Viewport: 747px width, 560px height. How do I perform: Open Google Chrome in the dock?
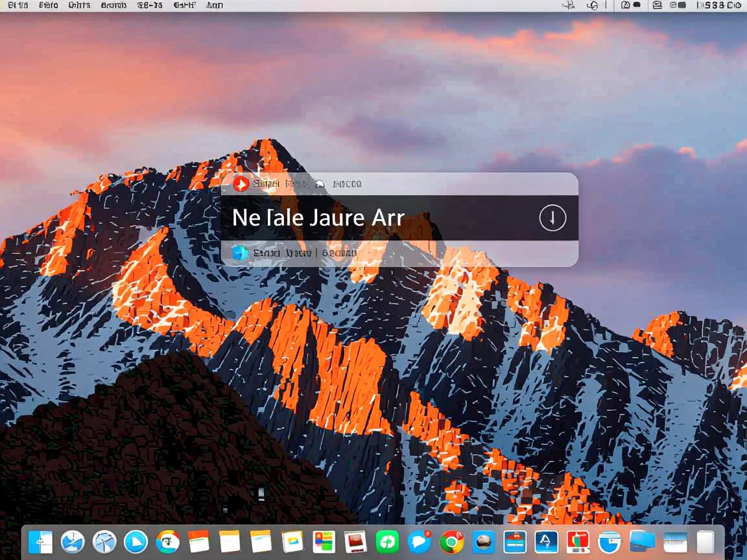tap(451, 542)
